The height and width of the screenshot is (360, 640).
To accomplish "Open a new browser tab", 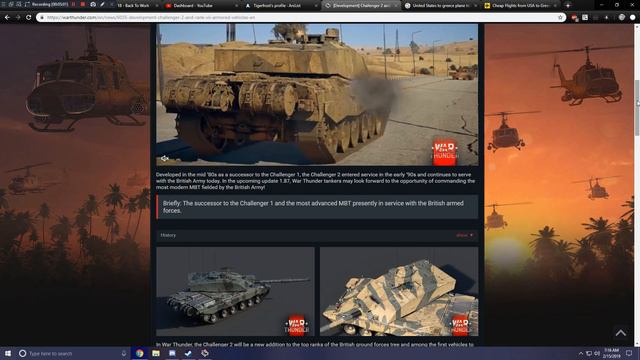I will pos(568,5).
